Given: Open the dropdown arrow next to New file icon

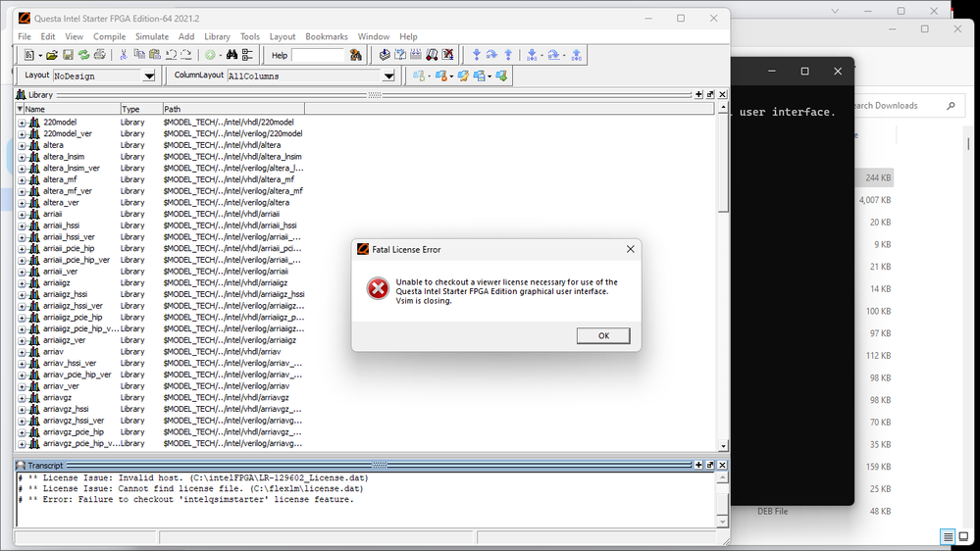Looking at the screenshot, I should coord(40,56).
